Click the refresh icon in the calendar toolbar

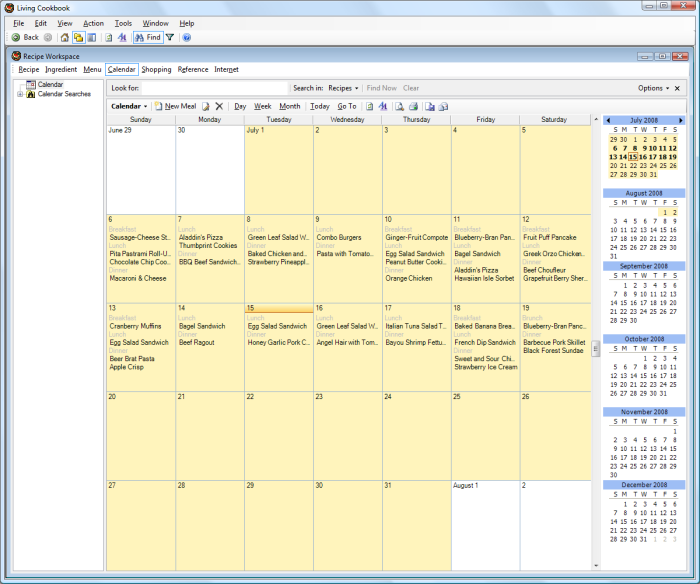(x=370, y=106)
